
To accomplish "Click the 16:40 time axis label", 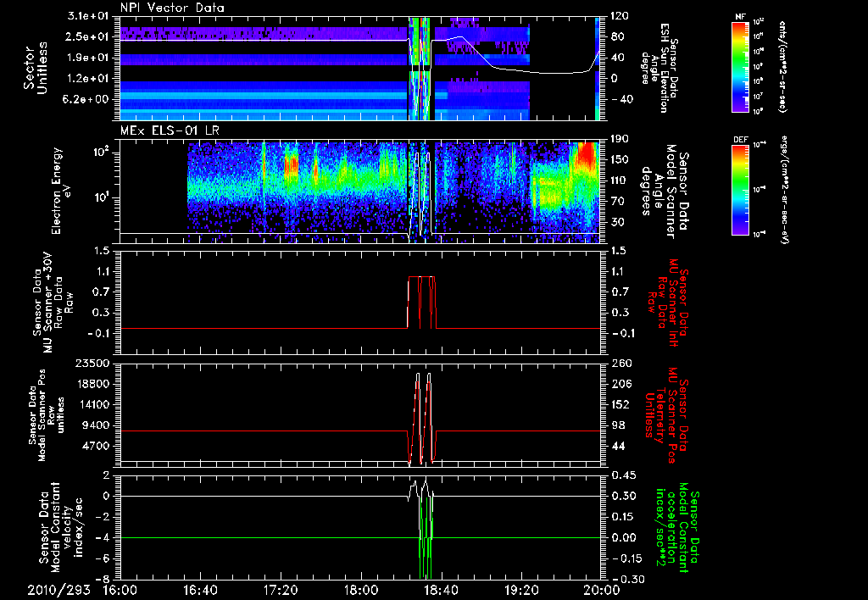I will pyautogui.click(x=200, y=590).
